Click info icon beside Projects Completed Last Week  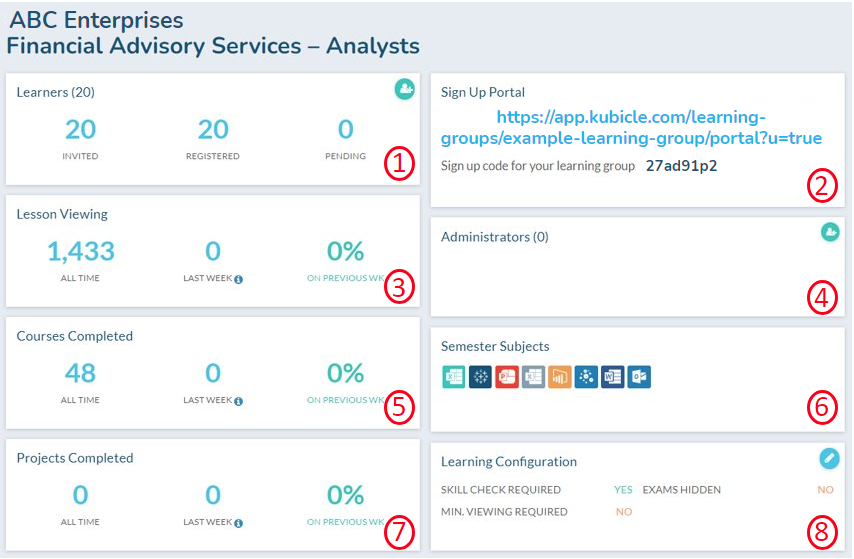[x=239, y=523]
